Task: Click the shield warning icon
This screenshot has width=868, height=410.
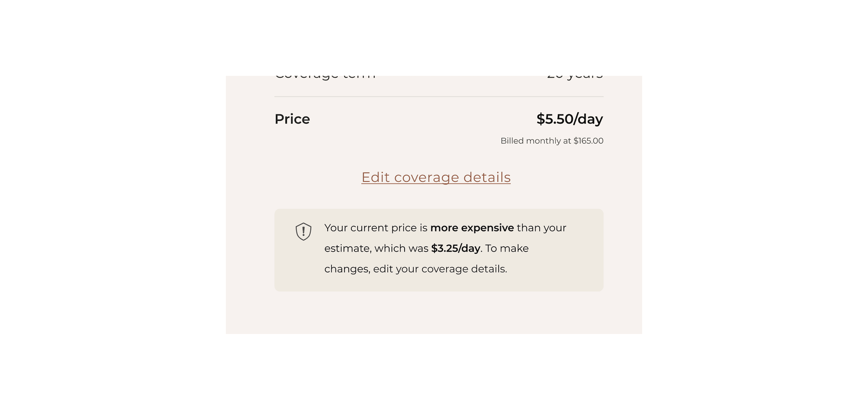Action: (x=303, y=231)
